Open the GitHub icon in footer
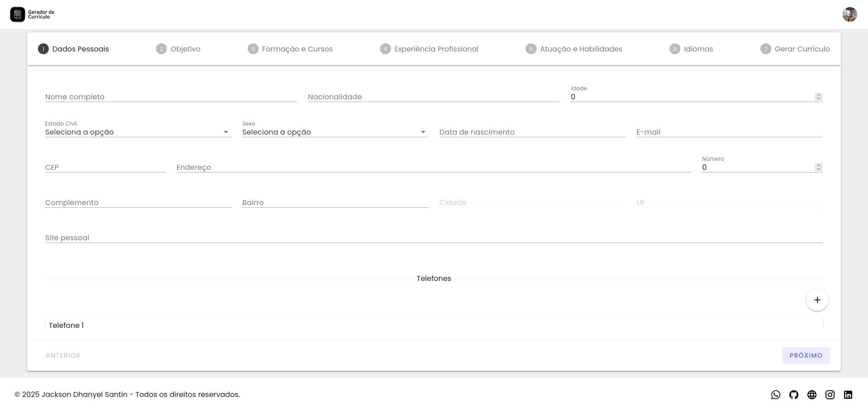 pos(794,395)
